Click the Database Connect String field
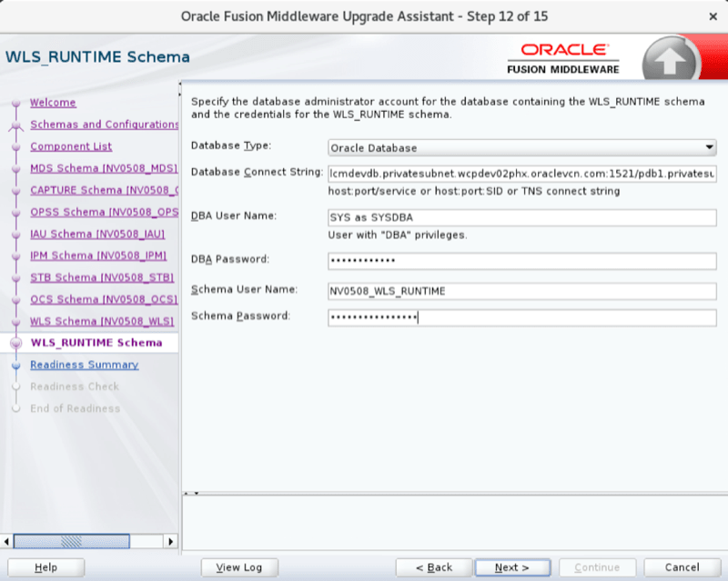This screenshot has width=728, height=581. point(521,174)
